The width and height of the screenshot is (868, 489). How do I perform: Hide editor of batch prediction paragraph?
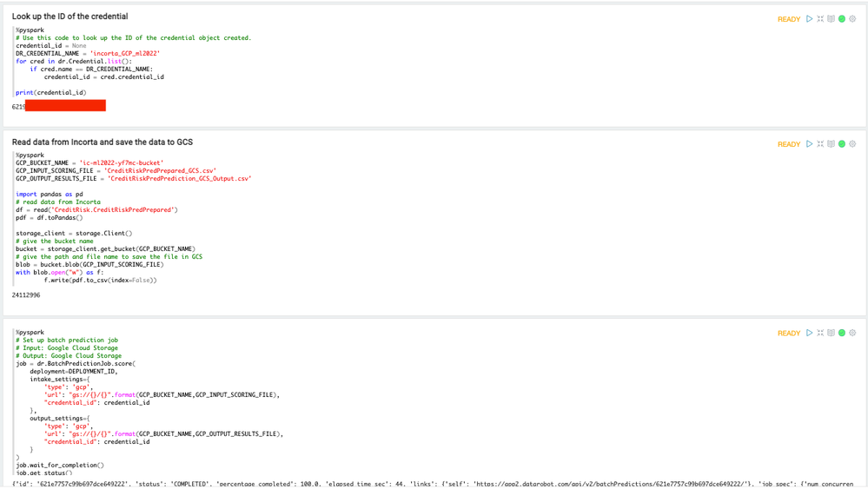pyautogui.click(x=820, y=333)
